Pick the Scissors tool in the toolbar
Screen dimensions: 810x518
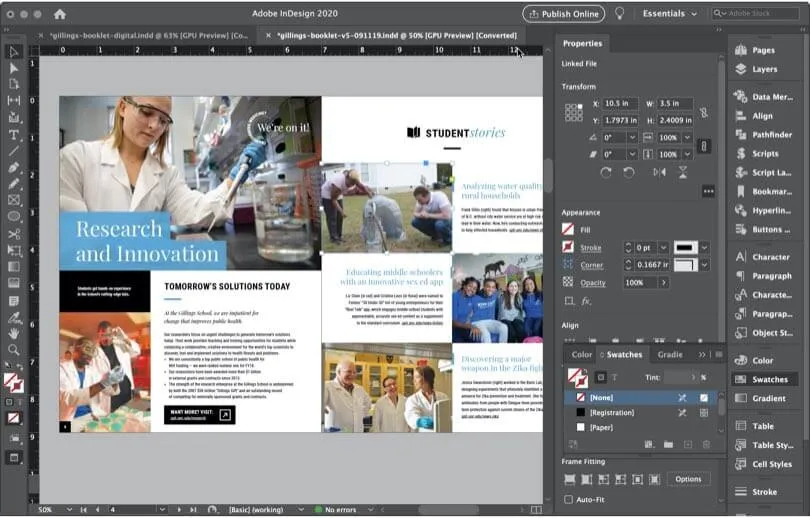click(14, 234)
